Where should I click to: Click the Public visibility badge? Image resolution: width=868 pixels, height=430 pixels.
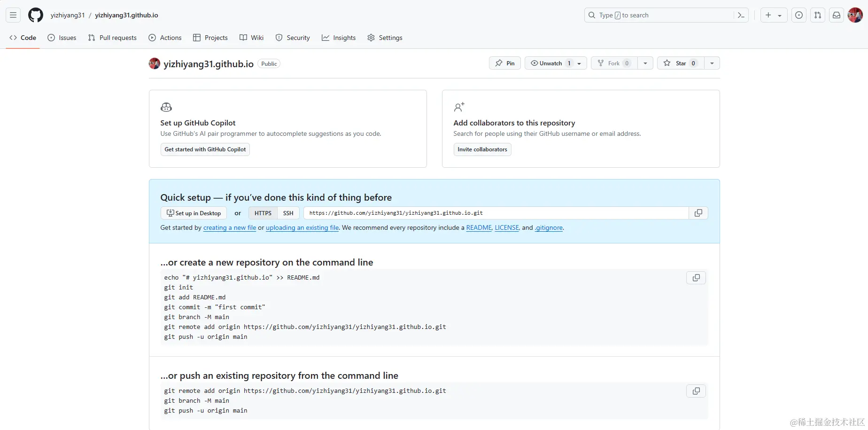269,63
